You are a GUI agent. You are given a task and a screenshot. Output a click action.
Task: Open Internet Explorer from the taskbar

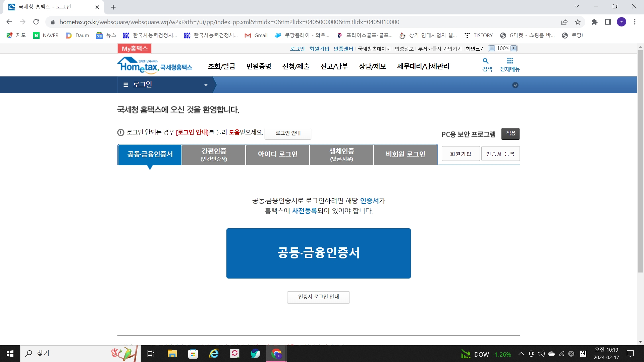click(214, 354)
